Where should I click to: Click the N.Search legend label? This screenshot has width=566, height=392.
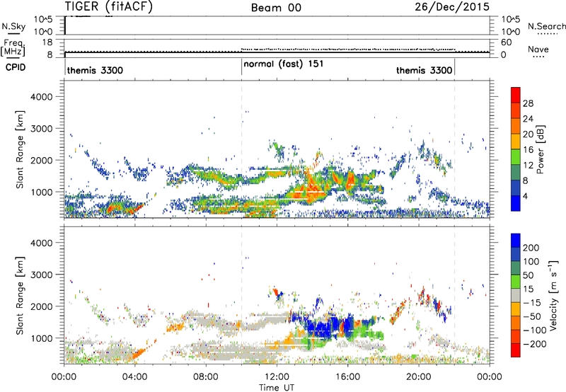pos(546,26)
